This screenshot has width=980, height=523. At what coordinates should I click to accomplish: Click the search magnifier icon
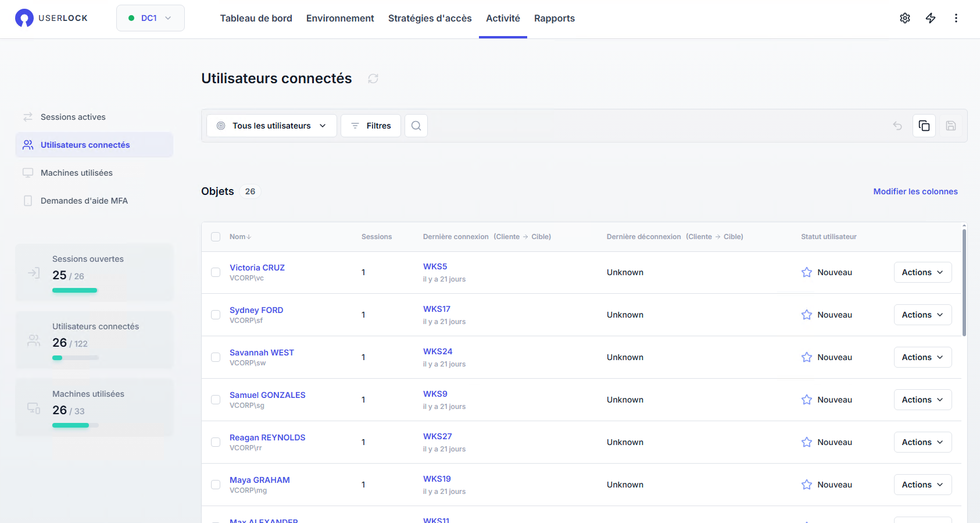pyautogui.click(x=416, y=126)
